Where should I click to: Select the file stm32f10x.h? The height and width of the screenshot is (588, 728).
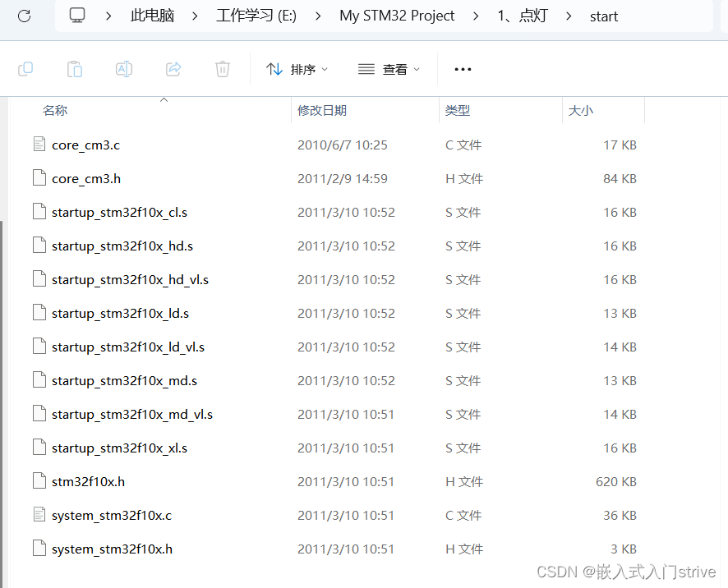[x=88, y=482]
